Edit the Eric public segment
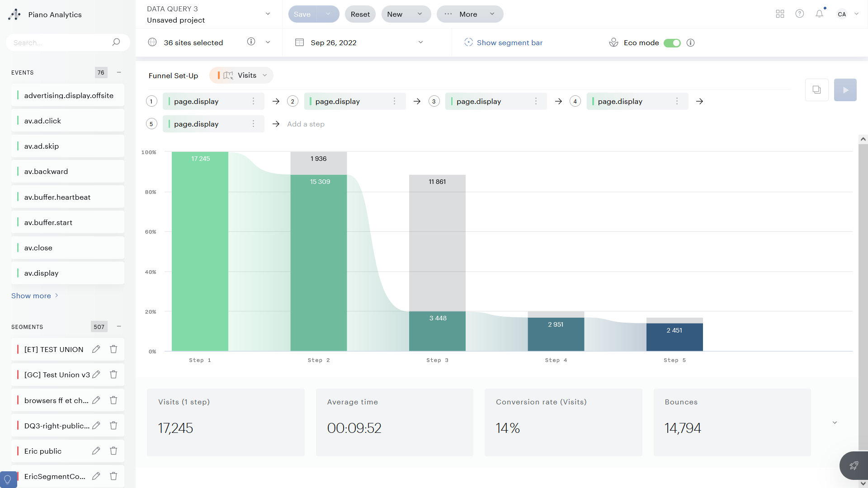The image size is (868, 488). (x=96, y=451)
